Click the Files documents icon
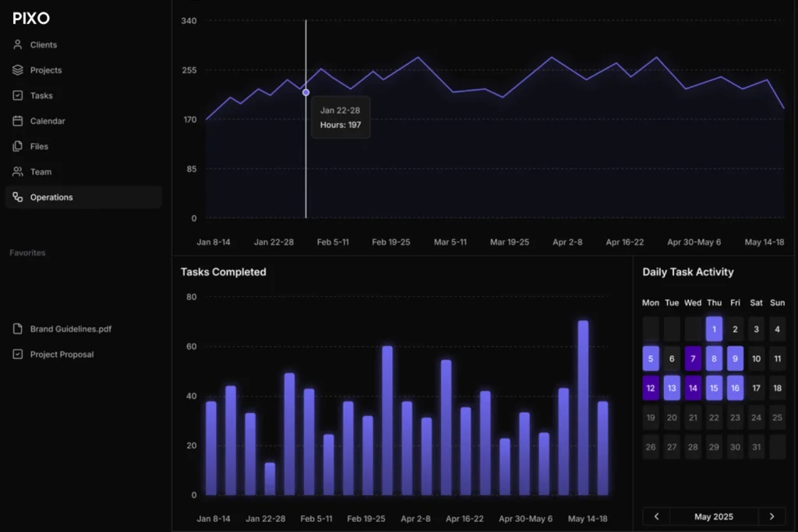This screenshot has width=798, height=532. 18,146
